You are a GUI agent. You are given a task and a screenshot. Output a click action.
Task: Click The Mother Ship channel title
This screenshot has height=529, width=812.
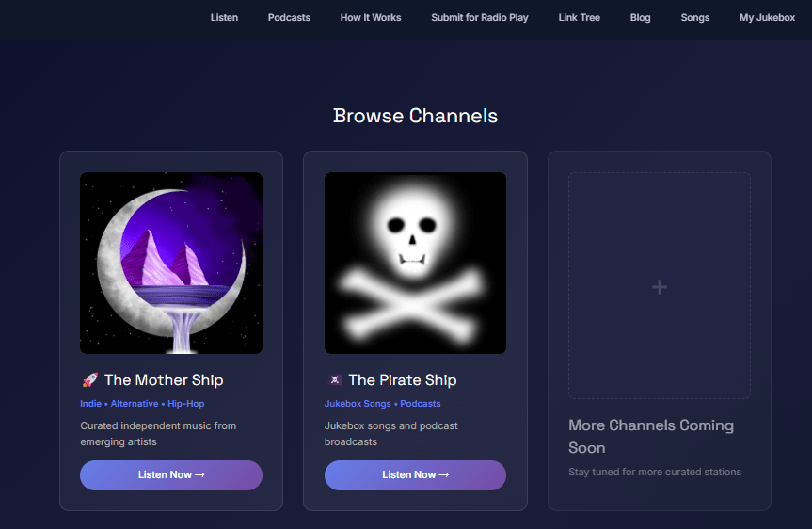[164, 380]
